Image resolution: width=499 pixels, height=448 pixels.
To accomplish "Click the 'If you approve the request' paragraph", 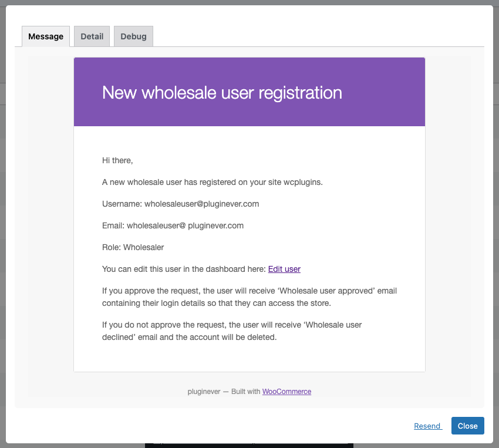I will coord(249,297).
